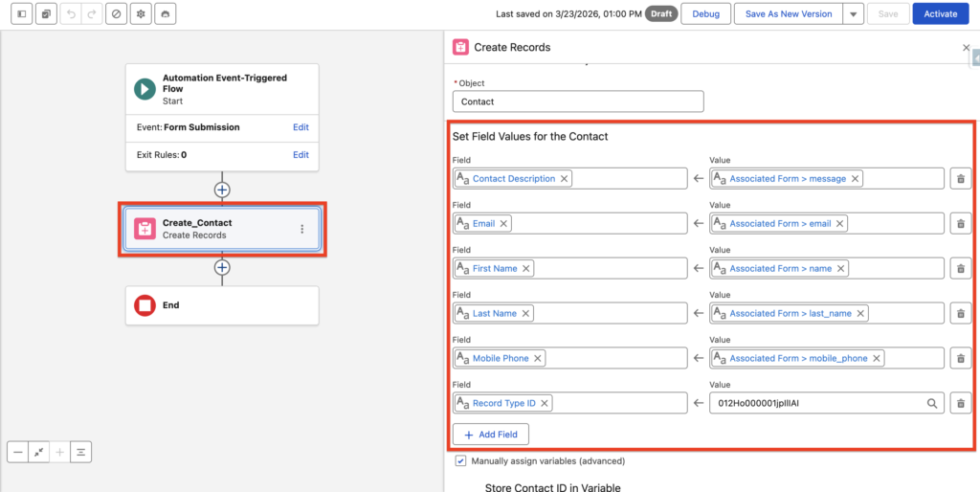Click the fit-to-view canvas icon
980x492 pixels.
[x=39, y=452]
